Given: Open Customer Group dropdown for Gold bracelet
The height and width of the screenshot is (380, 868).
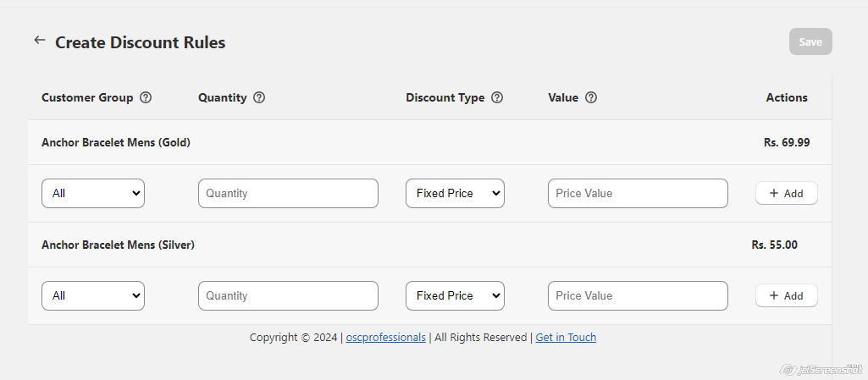Looking at the screenshot, I should pos(93,193).
